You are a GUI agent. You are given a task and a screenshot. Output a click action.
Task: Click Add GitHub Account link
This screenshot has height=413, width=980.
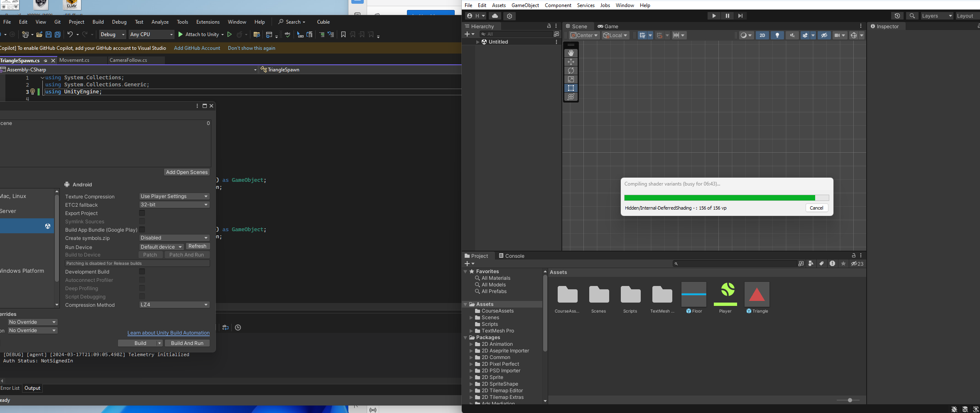[x=197, y=48]
